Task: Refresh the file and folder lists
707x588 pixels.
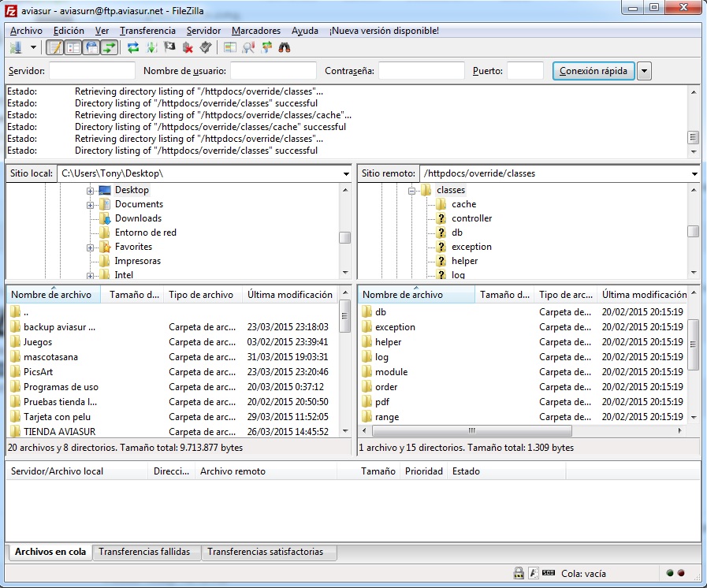Action: pyautogui.click(x=133, y=47)
